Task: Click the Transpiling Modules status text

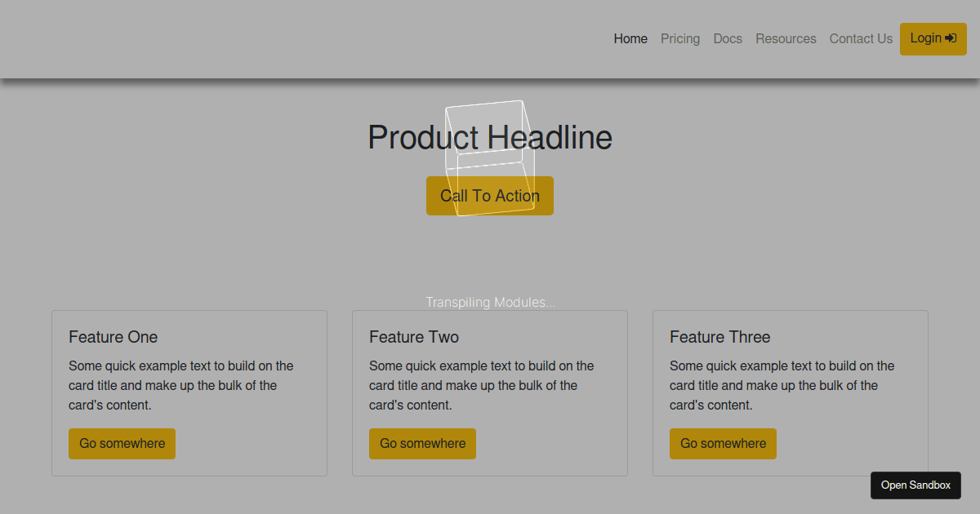Action: click(490, 303)
